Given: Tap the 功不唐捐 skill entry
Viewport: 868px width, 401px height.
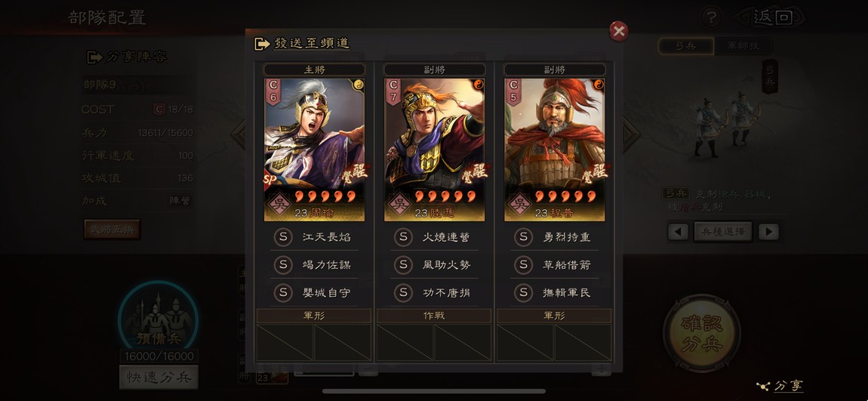Looking at the screenshot, I should 434,292.
